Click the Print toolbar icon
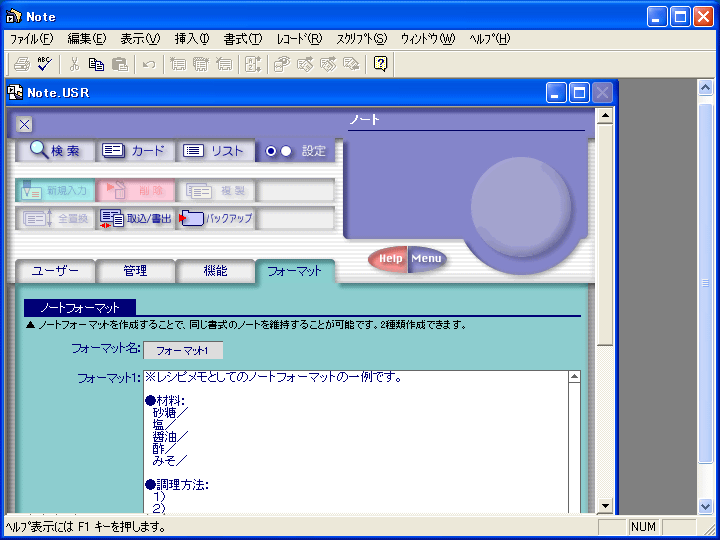Image resolution: width=720 pixels, height=540 pixels. click(x=22, y=64)
